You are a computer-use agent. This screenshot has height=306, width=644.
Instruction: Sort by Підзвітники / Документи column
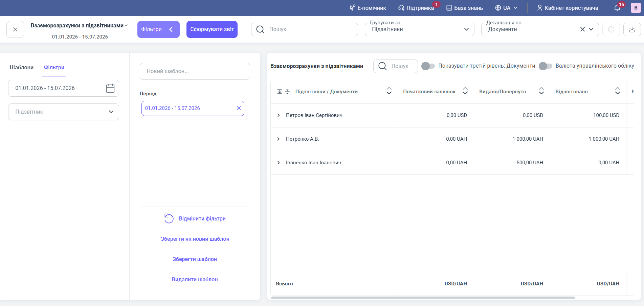tap(389, 91)
